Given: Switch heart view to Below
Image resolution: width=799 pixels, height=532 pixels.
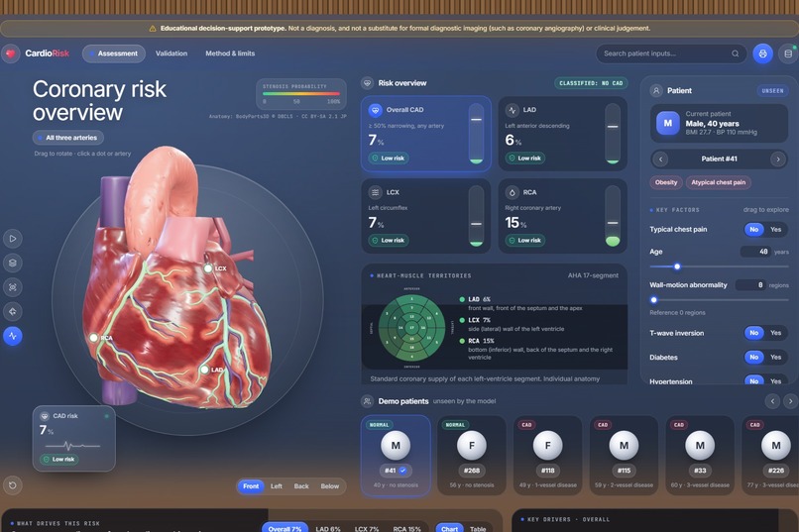Looking at the screenshot, I should (x=330, y=486).
